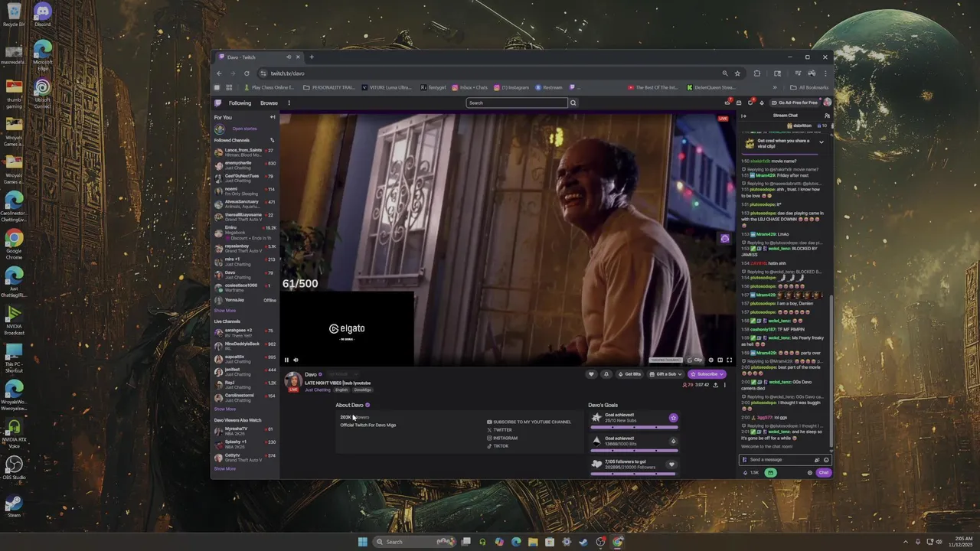Open Chrome extensions puzzle icon
Image resolution: width=980 pixels, height=551 pixels.
pyautogui.click(x=756, y=73)
